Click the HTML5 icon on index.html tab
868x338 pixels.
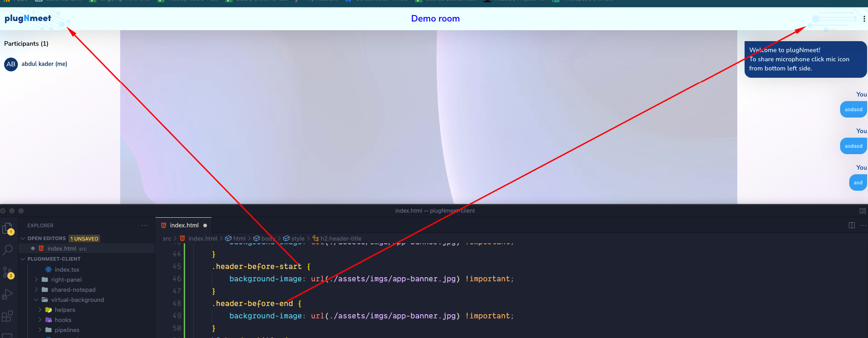coord(164,225)
